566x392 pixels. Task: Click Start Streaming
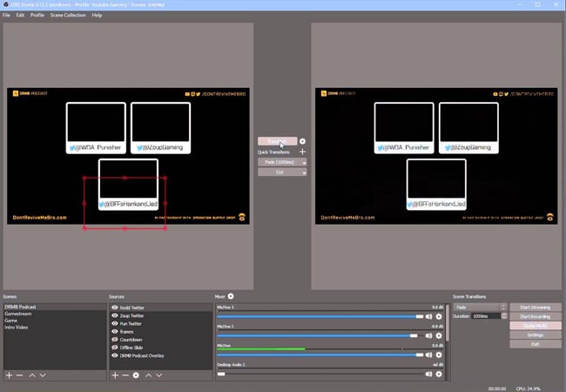536,308
